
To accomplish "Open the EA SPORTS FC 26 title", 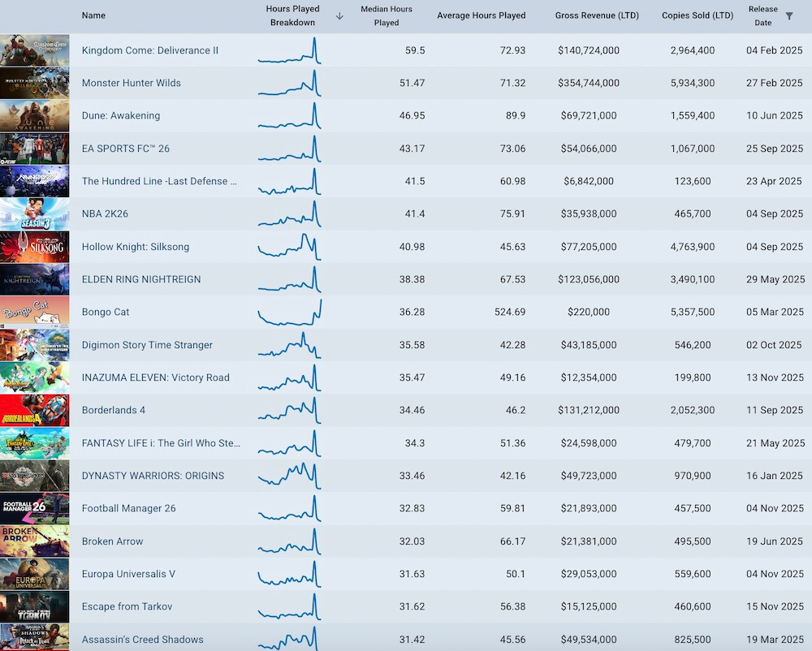I will click(x=126, y=149).
